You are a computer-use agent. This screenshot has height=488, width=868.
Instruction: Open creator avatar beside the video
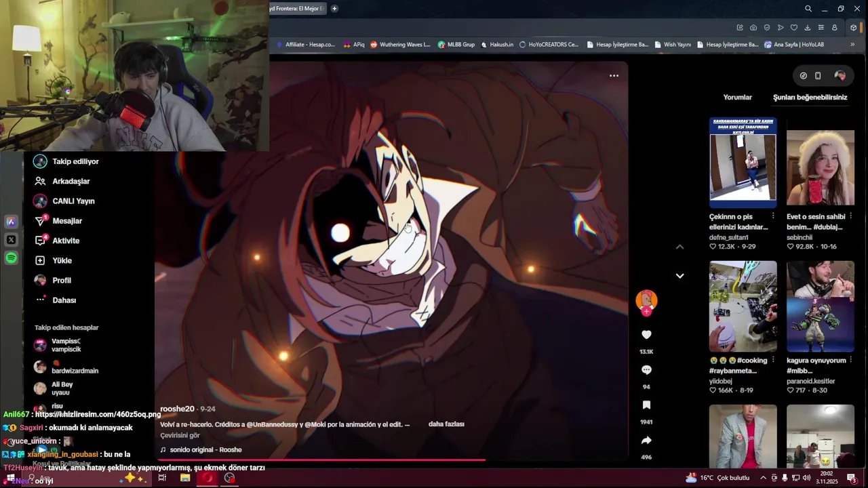tap(646, 300)
